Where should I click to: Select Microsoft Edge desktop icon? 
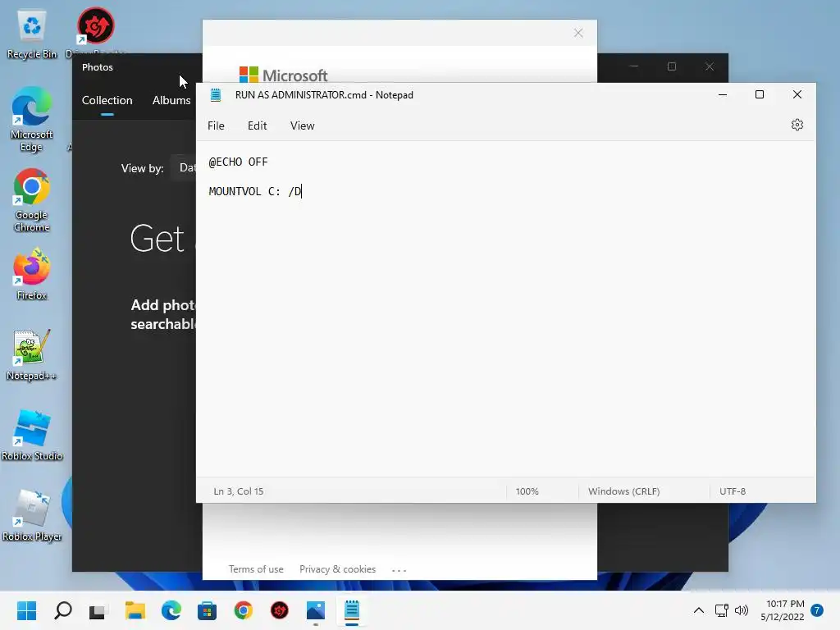click(x=32, y=120)
